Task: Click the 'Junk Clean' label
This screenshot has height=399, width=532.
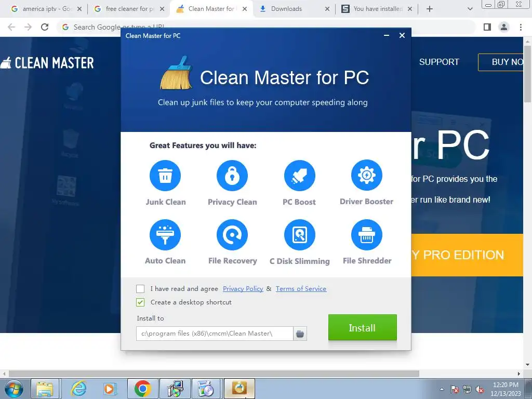Action: click(166, 202)
